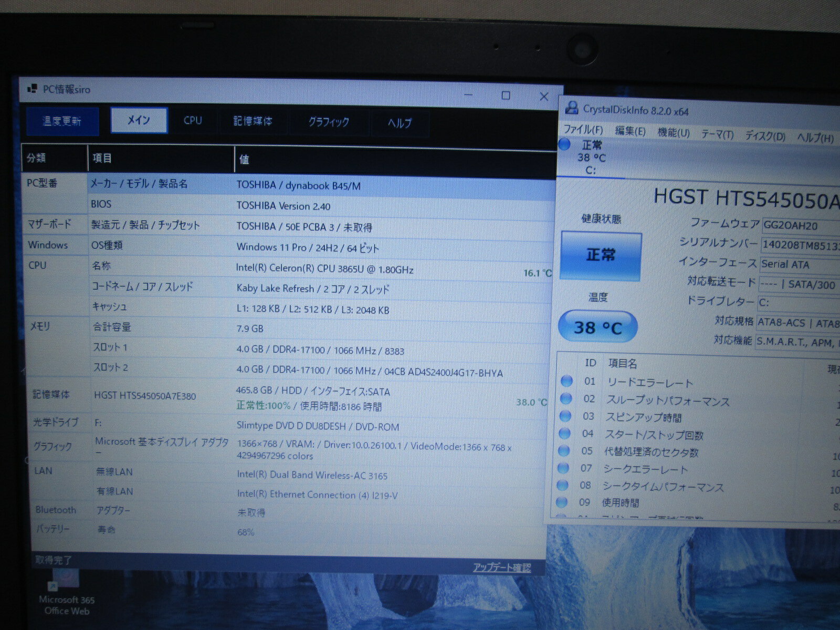Open the 記憶媒体 tab
Image resolution: width=840 pixels, height=630 pixels.
coord(253,121)
